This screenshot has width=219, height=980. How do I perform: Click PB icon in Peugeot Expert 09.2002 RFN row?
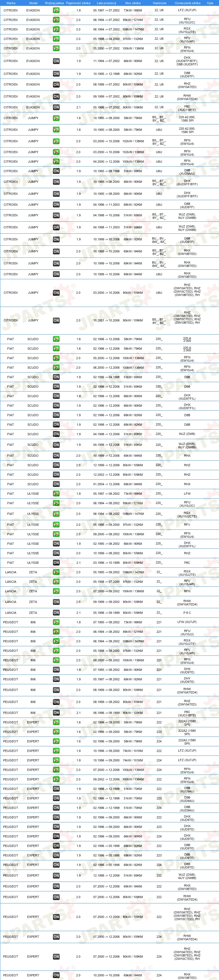click(56, 780)
